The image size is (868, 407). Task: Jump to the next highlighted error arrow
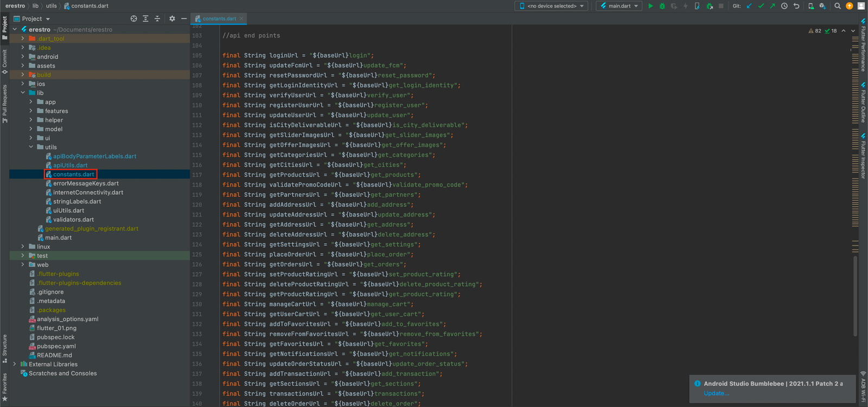coord(853,31)
